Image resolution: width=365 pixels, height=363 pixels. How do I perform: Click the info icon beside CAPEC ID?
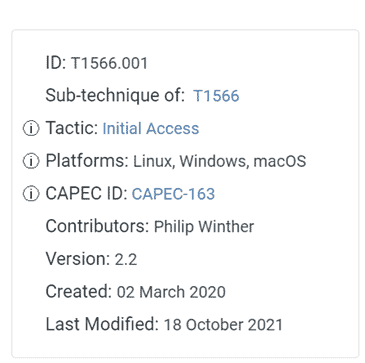[31, 194]
